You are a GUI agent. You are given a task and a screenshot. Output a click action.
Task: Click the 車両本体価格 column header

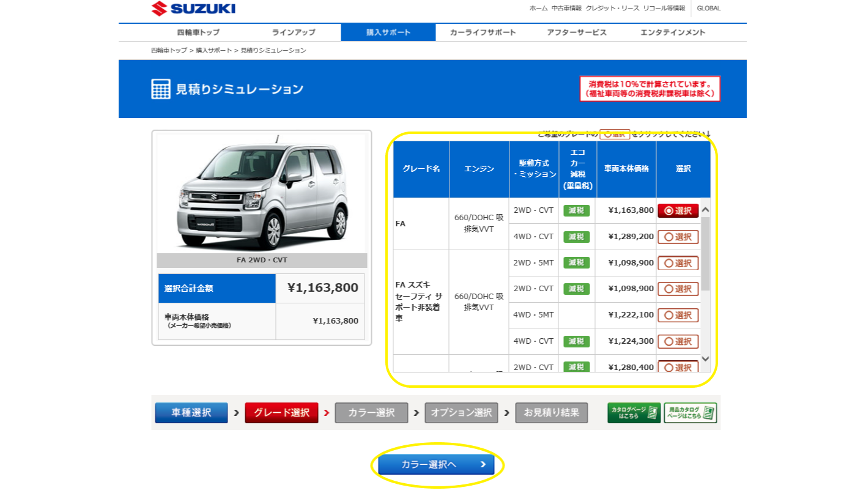click(x=627, y=169)
